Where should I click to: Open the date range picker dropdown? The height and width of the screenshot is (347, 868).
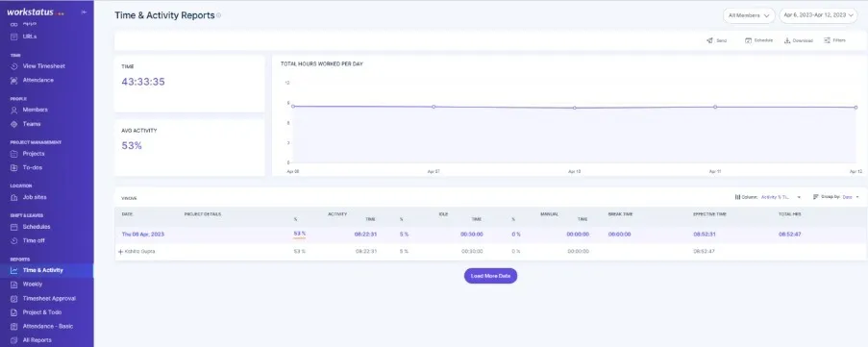tap(818, 15)
